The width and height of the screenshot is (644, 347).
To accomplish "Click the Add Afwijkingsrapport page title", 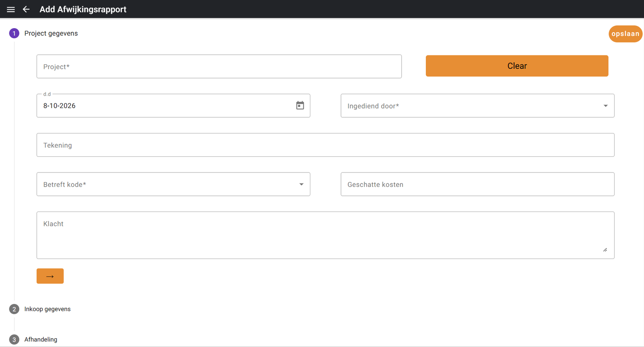I will tap(83, 9).
